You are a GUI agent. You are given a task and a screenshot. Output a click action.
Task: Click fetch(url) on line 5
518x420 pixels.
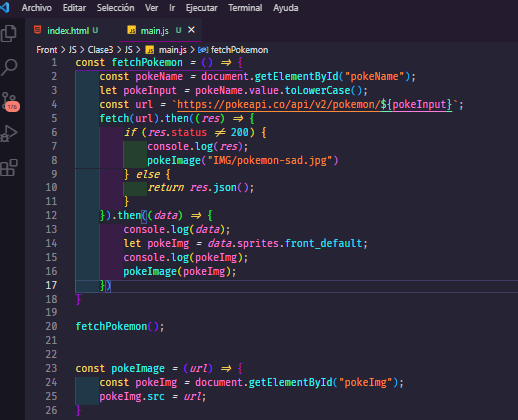(x=129, y=118)
